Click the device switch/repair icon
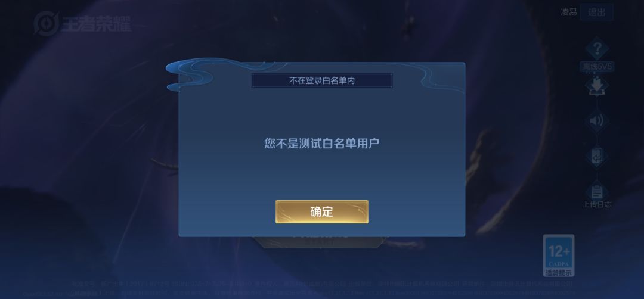 597,156
